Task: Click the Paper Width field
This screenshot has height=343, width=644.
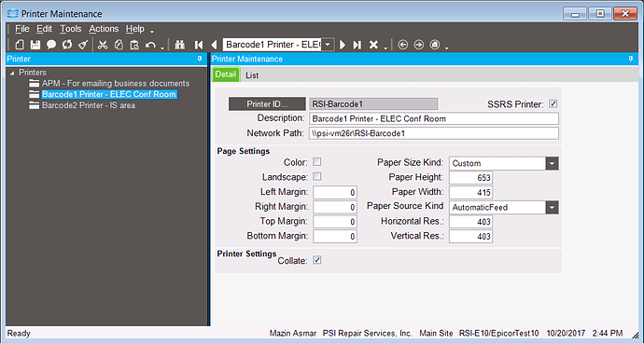Action: [470, 192]
